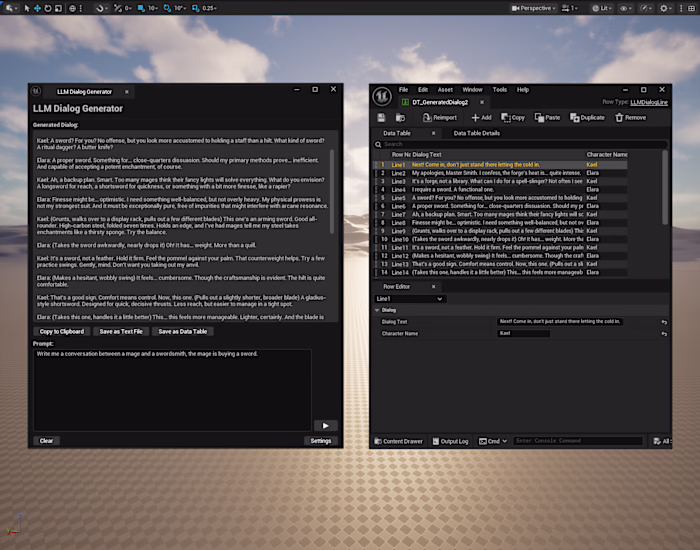Image resolution: width=700 pixels, height=550 pixels.
Task: Toggle world/local coordinate space globe icon
Action: pos(72,8)
